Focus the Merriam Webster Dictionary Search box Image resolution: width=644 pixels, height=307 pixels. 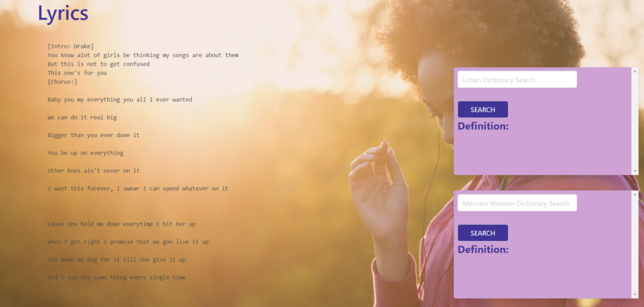516,203
